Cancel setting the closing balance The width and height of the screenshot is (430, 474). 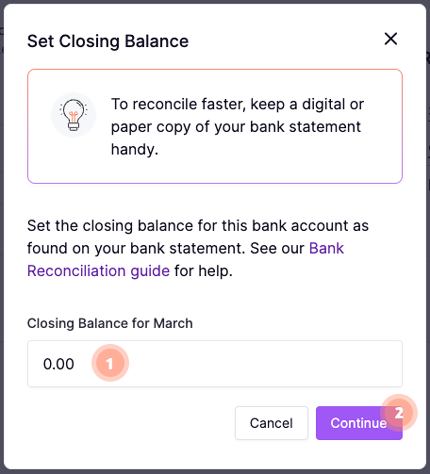coord(271,423)
